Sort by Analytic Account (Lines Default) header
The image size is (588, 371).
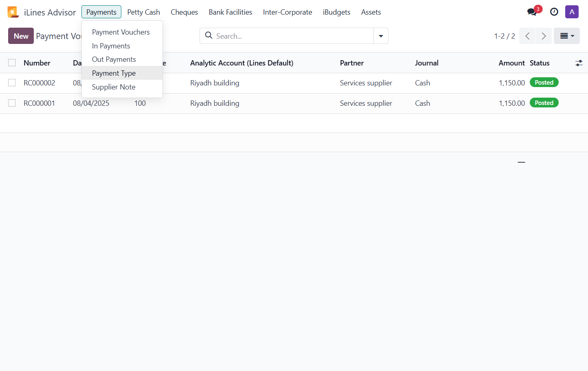click(x=242, y=63)
